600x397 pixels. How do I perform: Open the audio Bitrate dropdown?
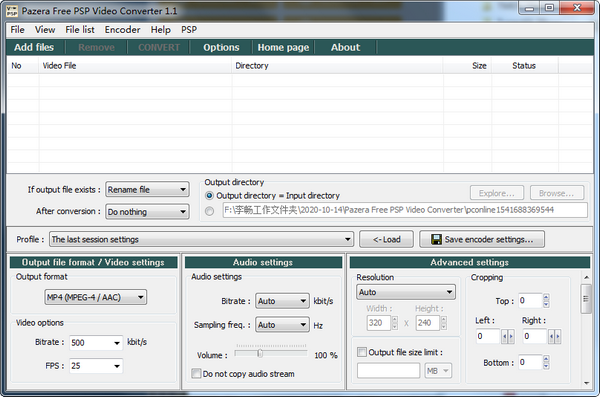pyautogui.click(x=282, y=301)
